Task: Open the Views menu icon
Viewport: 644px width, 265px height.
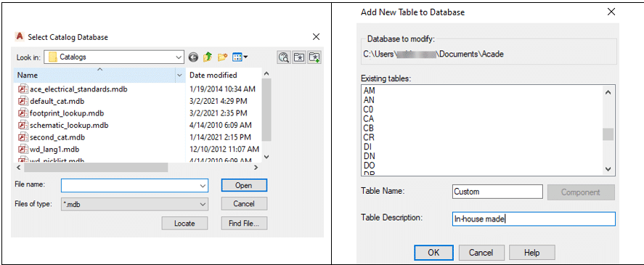Action: (x=240, y=57)
